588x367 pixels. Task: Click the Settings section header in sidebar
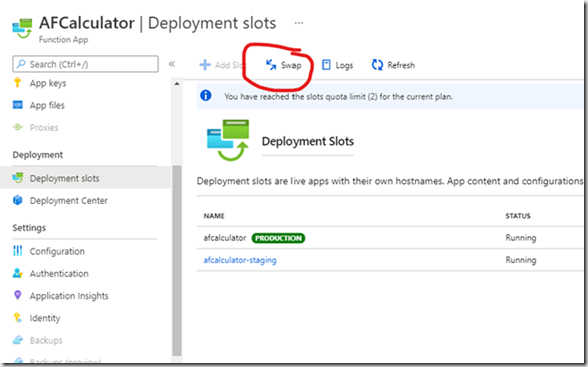29,228
